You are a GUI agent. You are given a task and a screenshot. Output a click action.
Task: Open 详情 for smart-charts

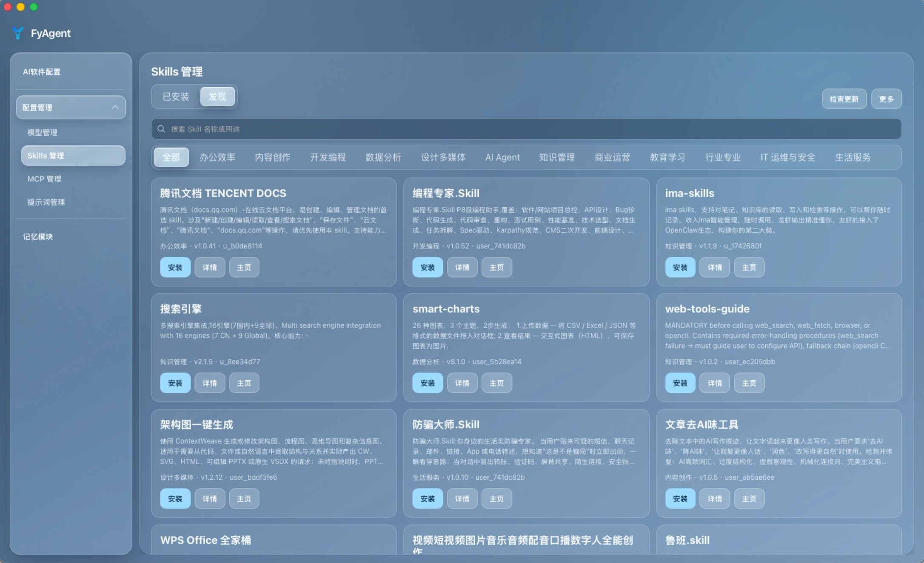pyautogui.click(x=462, y=383)
